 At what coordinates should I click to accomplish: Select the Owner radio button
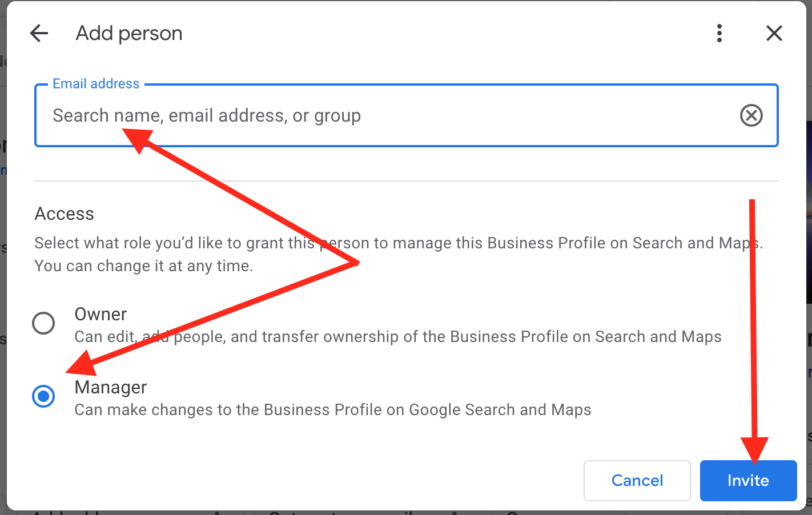coord(43,323)
